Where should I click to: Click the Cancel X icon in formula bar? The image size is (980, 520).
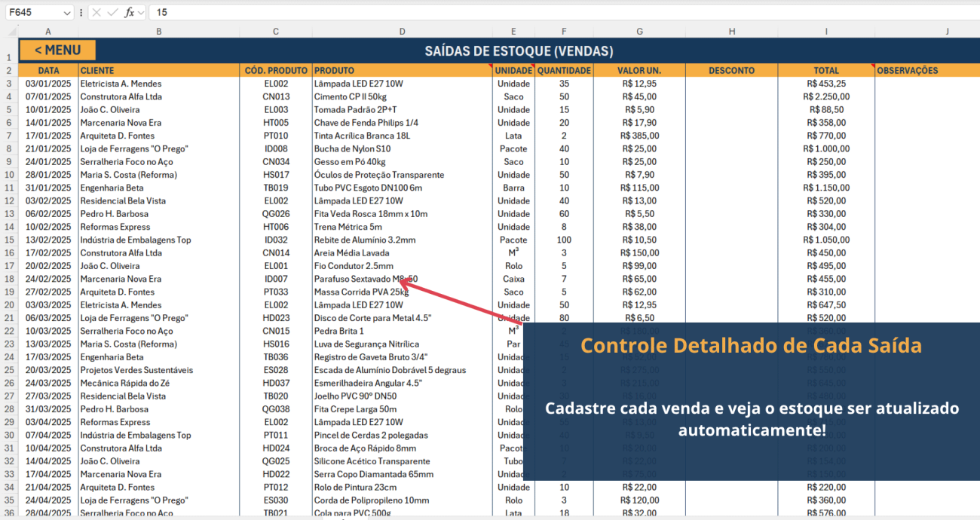coord(96,12)
